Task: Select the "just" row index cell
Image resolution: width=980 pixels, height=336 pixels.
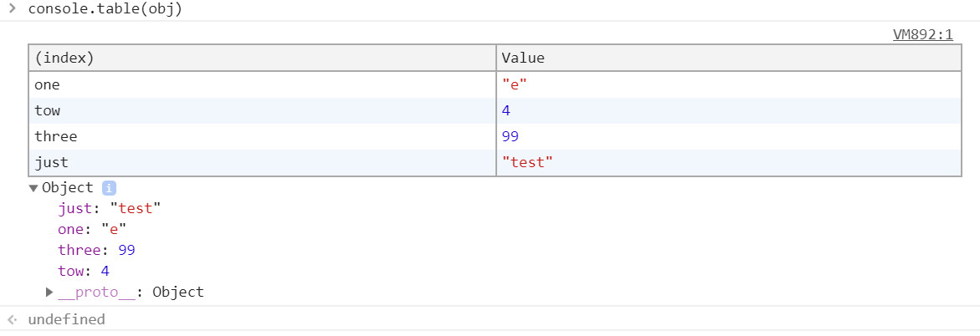Action: pyautogui.click(x=51, y=162)
